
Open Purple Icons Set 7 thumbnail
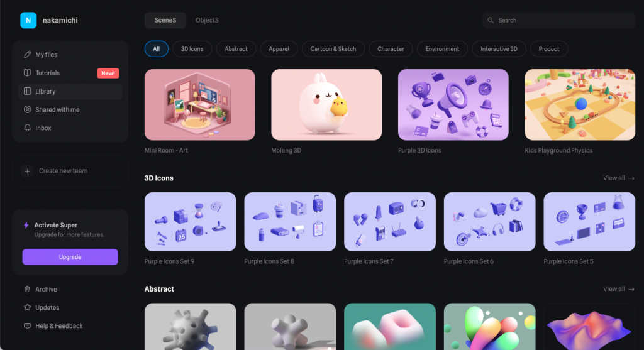click(390, 222)
